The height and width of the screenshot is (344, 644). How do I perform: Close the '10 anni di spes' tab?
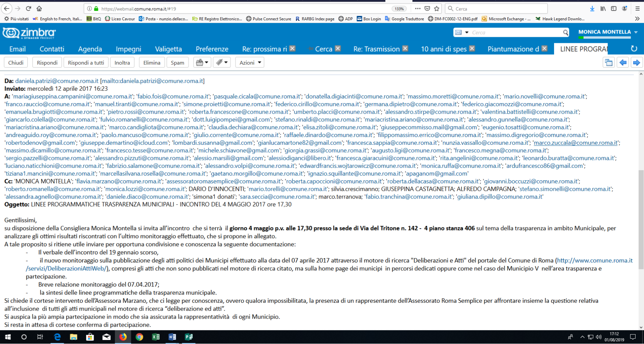[472, 48]
